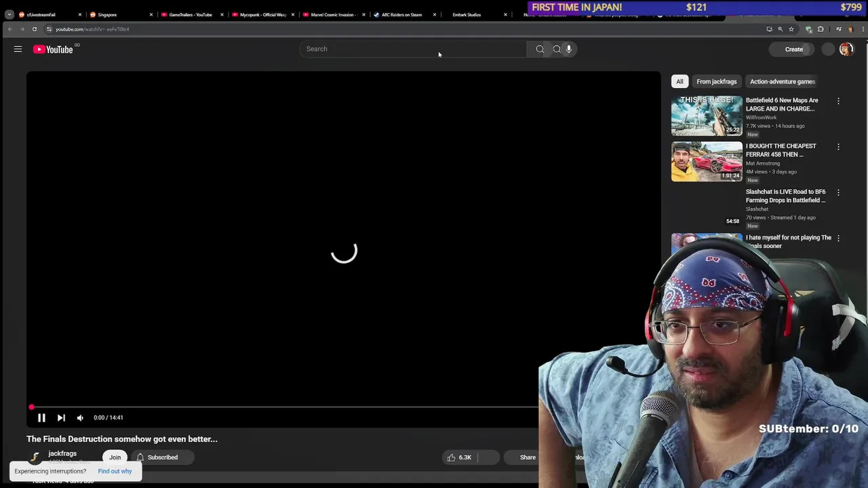Open jackfrags channel avatar

coord(35,457)
